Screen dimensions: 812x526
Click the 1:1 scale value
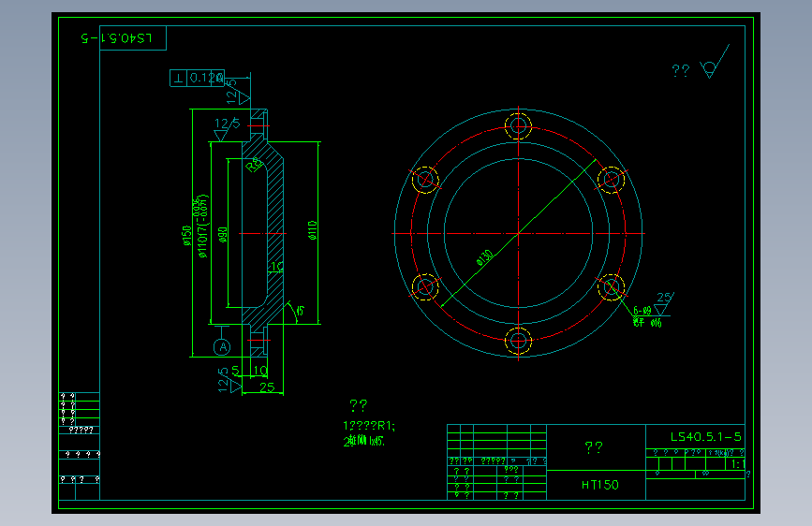tap(738, 464)
